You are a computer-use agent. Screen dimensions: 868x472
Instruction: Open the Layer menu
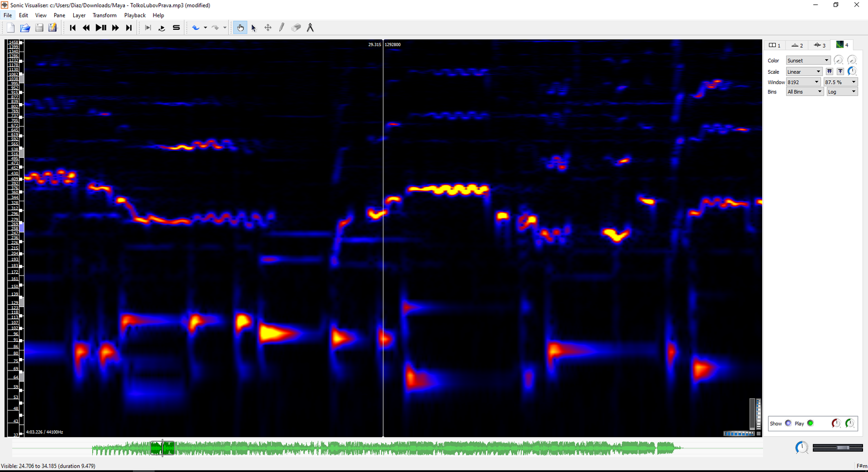click(79, 15)
